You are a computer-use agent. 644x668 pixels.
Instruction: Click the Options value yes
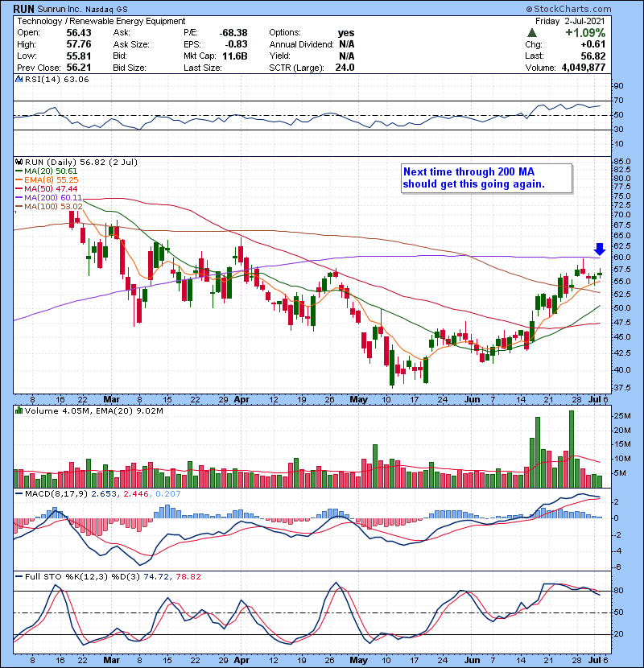point(346,33)
